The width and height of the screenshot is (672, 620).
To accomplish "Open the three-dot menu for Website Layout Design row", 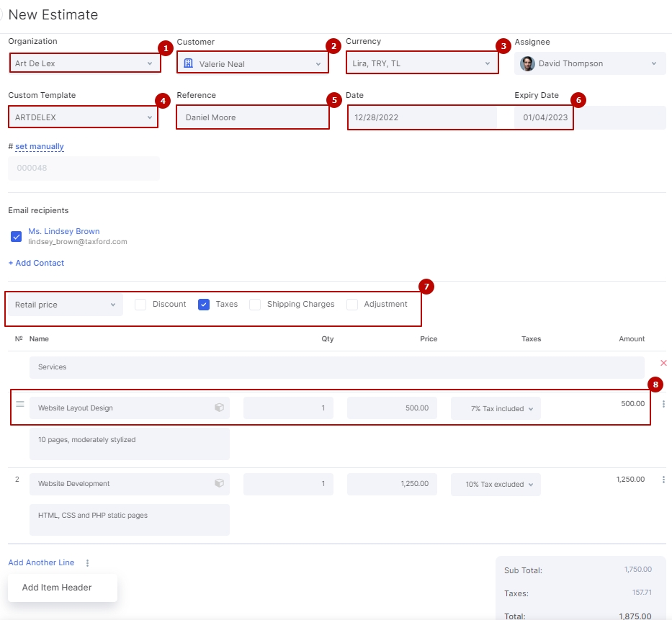I will (663, 404).
